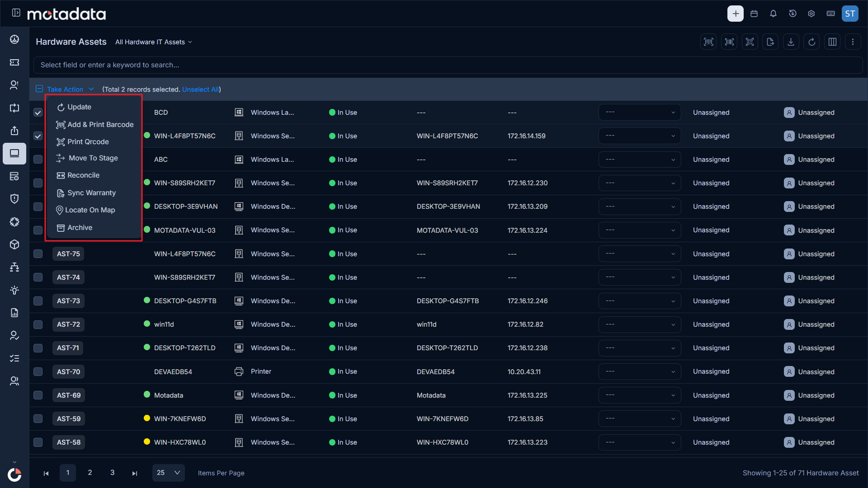Image resolution: width=868 pixels, height=488 pixels.
Task: Go to page 2 of results
Action: coord(90,473)
